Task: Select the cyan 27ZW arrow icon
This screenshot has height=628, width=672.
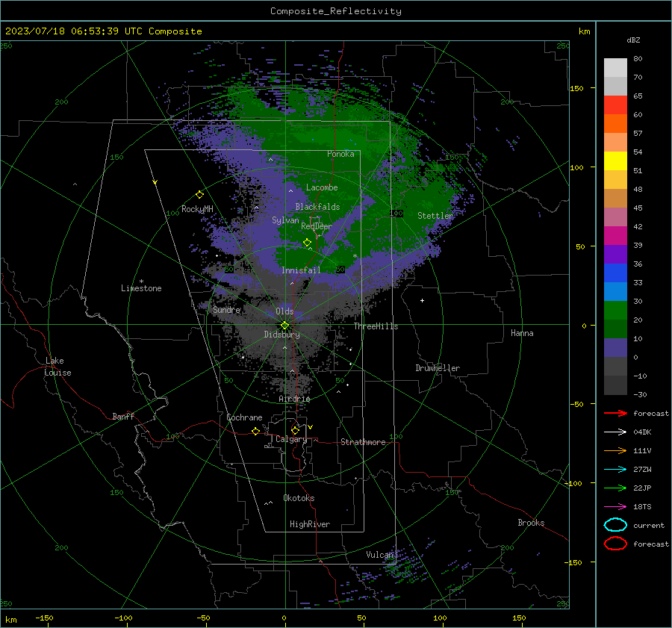Action: (615, 470)
